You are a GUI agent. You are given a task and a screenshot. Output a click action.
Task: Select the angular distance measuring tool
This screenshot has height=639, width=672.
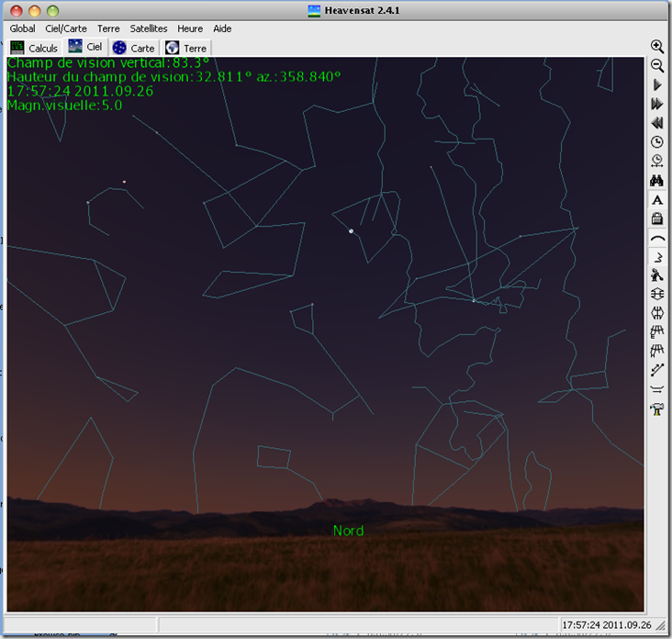pyautogui.click(x=657, y=370)
